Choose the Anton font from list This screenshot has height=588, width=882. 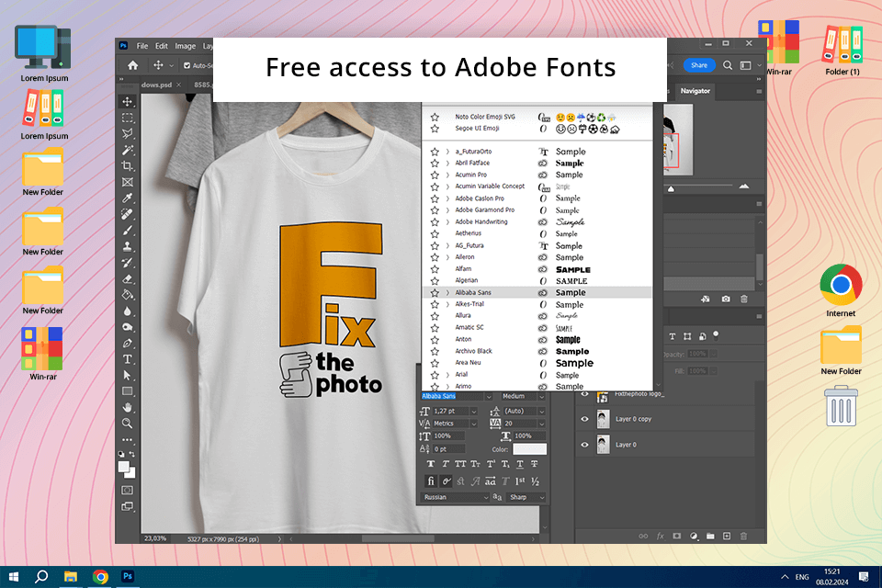537,339
